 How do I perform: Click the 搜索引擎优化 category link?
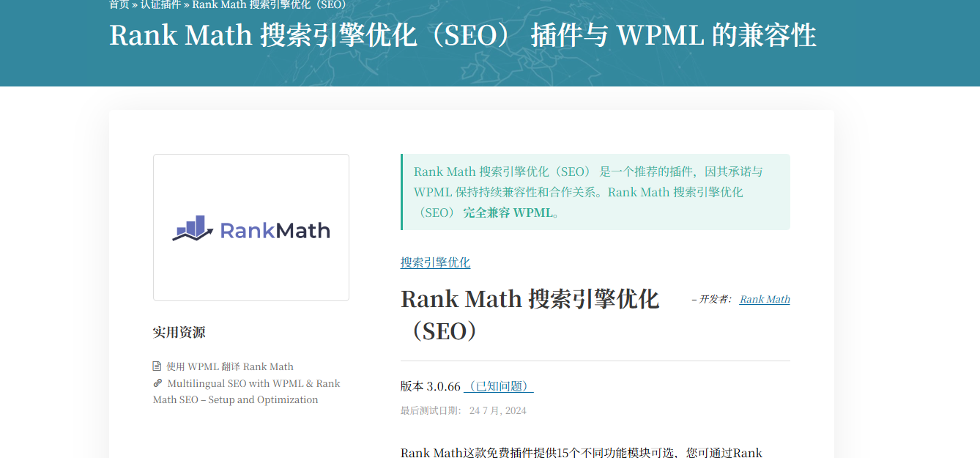pyautogui.click(x=435, y=262)
